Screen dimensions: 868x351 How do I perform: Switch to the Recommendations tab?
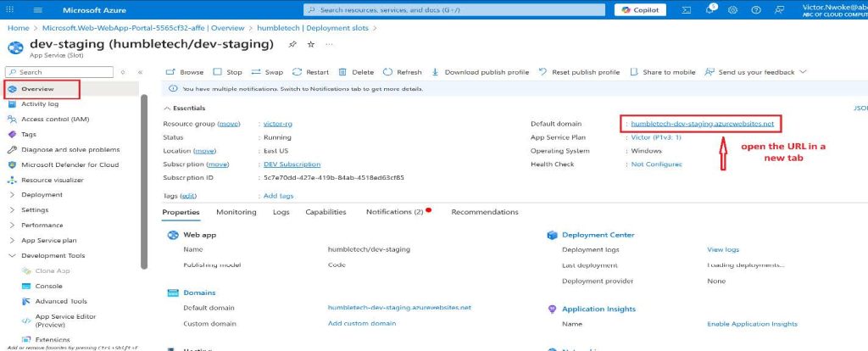click(x=485, y=212)
